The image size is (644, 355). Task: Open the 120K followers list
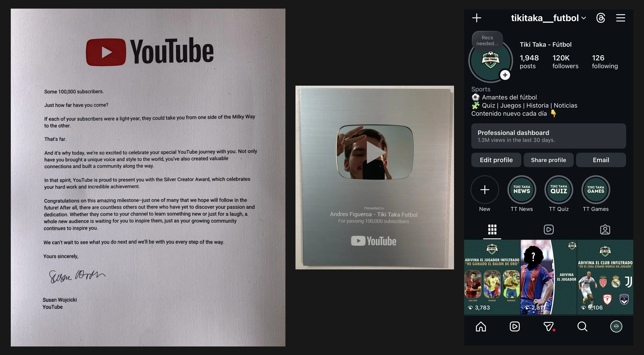[x=565, y=62]
